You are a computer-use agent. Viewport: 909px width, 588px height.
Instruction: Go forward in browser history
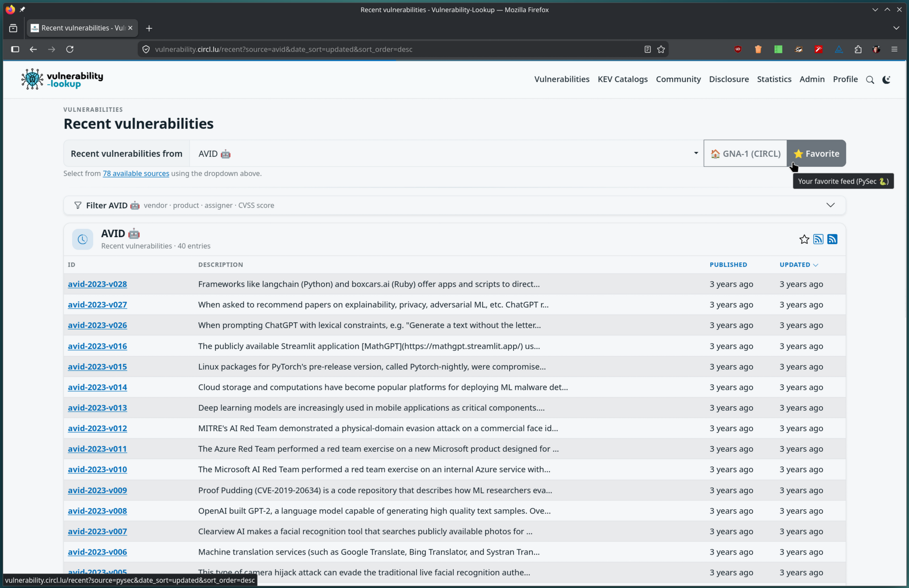[52, 49]
